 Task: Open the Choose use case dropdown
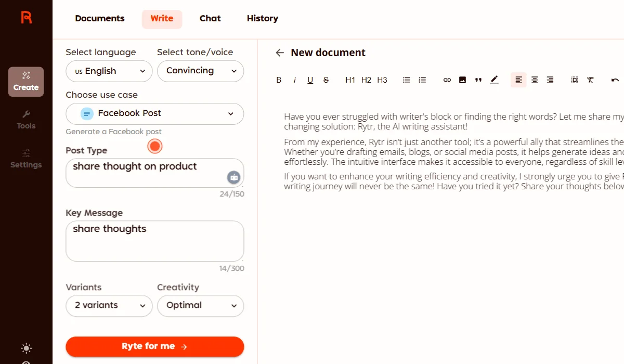pyautogui.click(x=154, y=113)
